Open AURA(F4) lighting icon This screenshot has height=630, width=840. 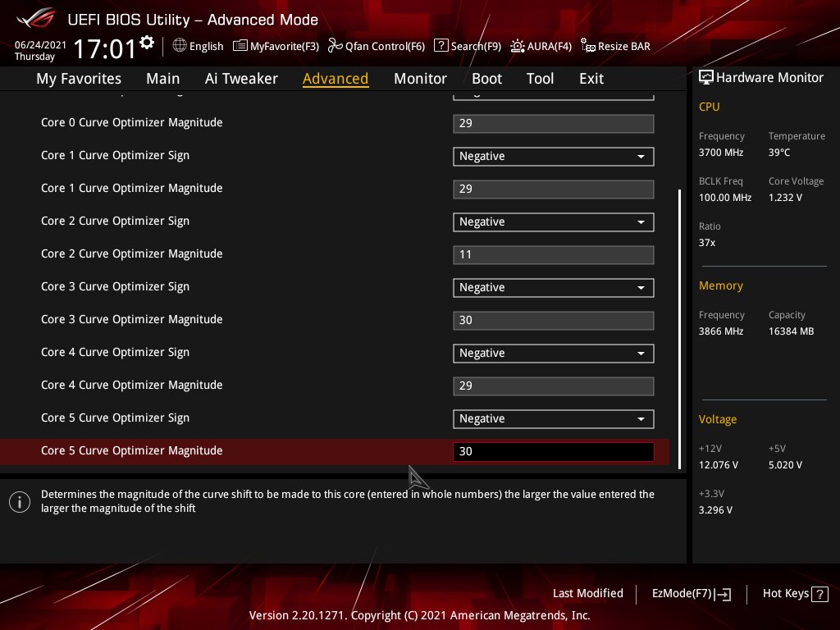517,46
